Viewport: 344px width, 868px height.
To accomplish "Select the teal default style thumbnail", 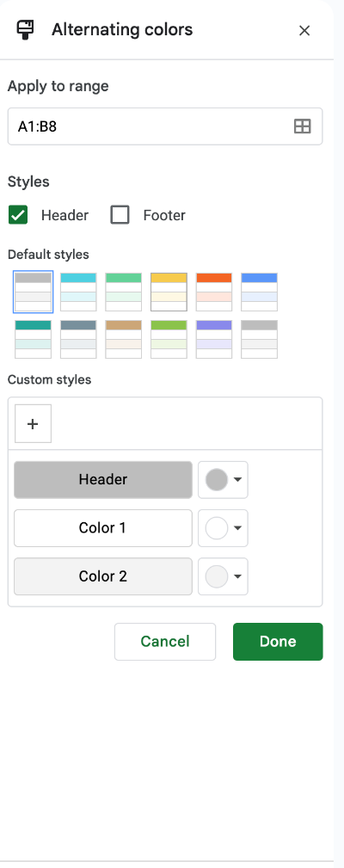I will (x=34, y=339).
